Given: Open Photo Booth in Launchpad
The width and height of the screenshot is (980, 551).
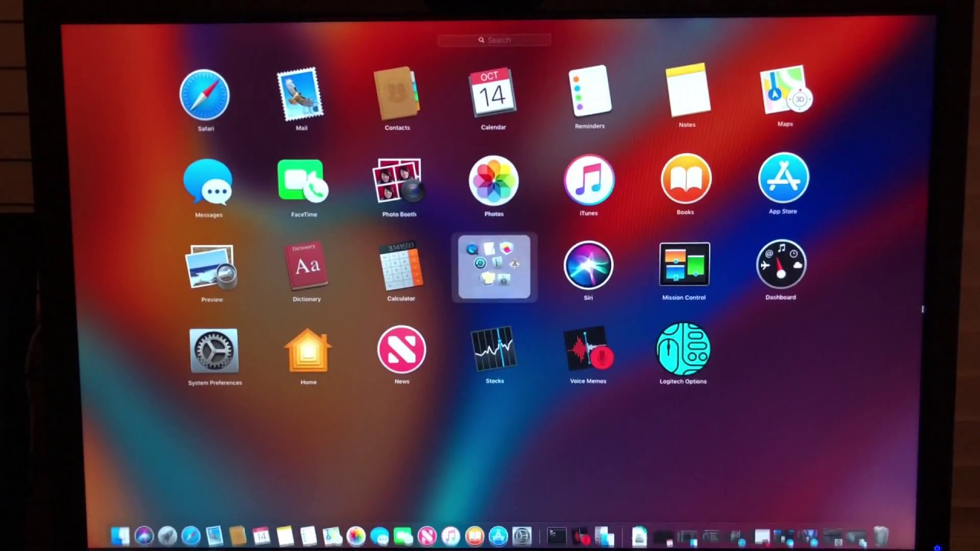Looking at the screenshot, I should [x=398, y=181].
